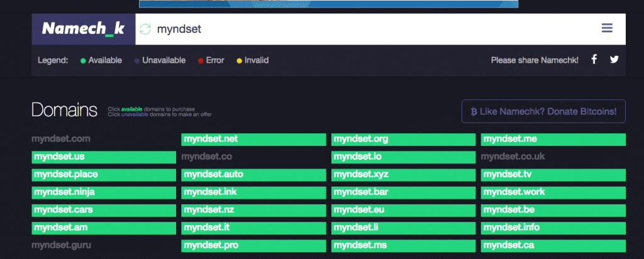Screen dimensions: 644x259
Task: Click the myndset.ca domain
Action: point(553,246)
